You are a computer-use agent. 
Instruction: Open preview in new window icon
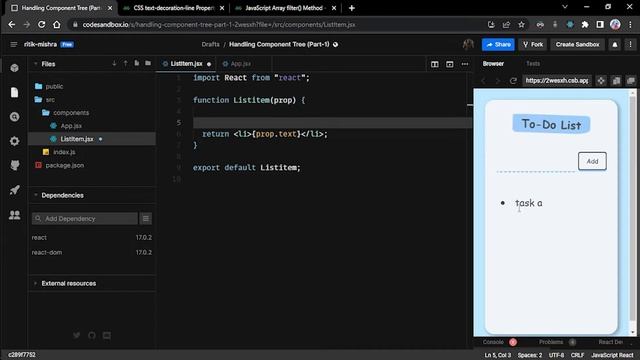(631, 80)
